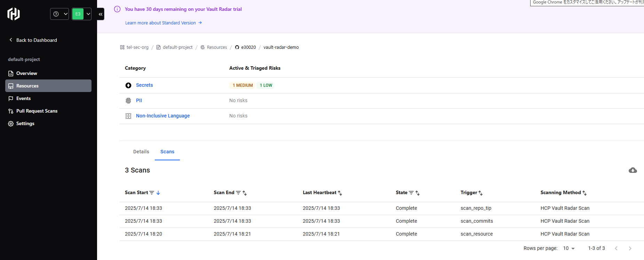Image resolution: width=644 pixels, height=260 pixels.
Task: Select the scan_commits trigger cell
Action: click(x=477, y=221)
